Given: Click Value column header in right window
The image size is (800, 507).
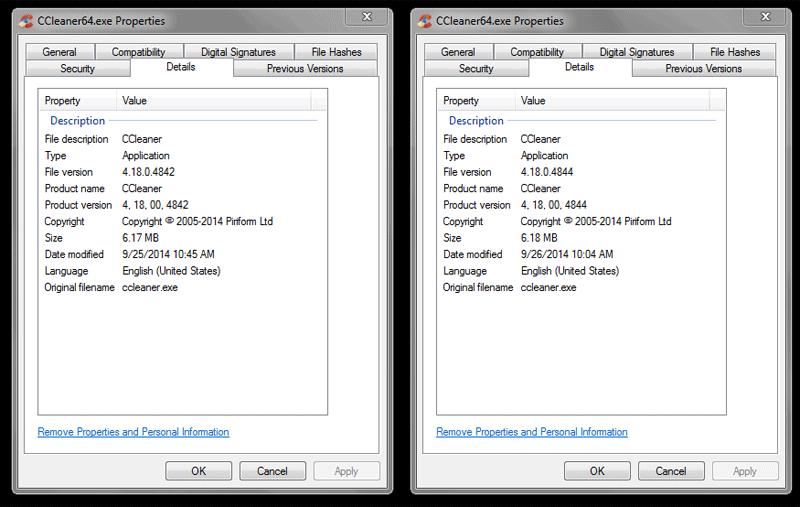Looking at the screenshot, I should (x=612, y=100).
